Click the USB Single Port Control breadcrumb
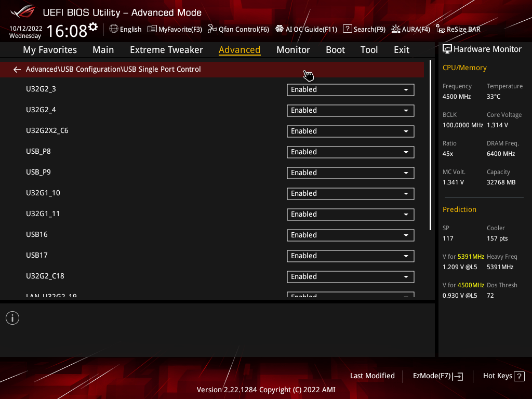 click(x=162, y=69)
